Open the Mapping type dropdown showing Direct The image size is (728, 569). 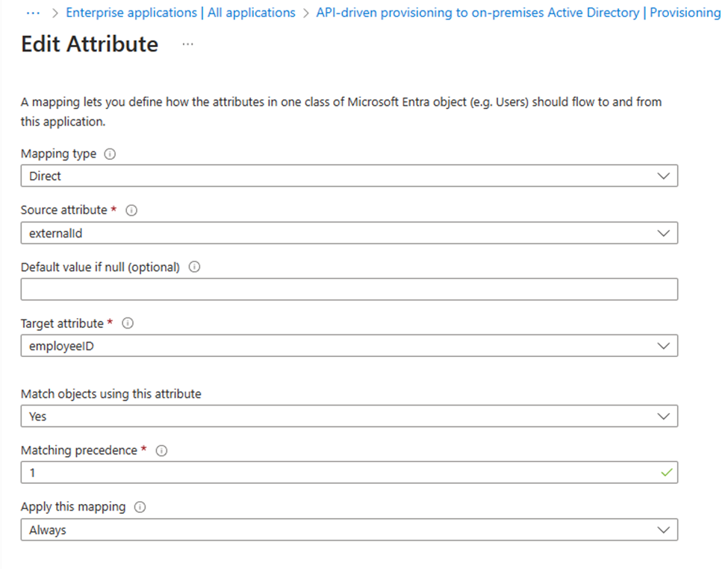349,176
